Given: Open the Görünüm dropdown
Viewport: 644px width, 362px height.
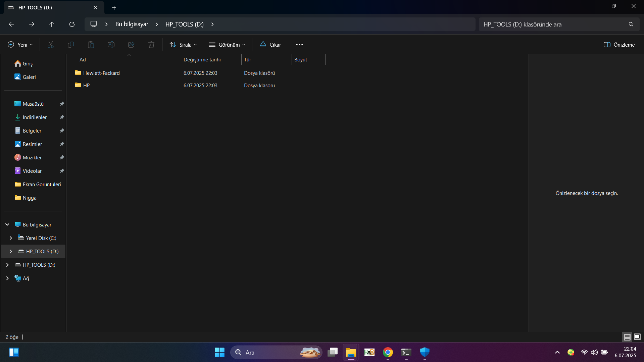Looking at the screenshot, I should [x=227, y=44].
